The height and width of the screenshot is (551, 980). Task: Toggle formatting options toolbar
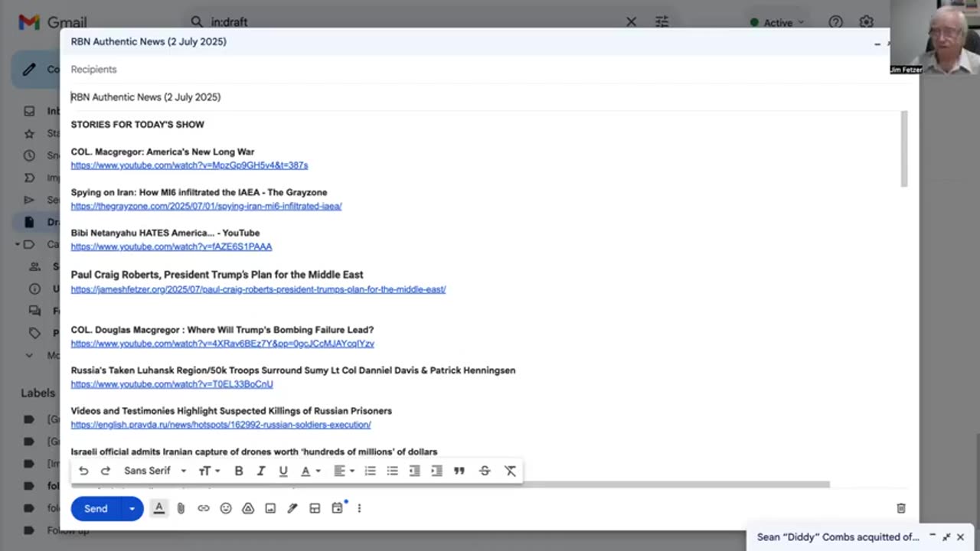coord(158,508)
